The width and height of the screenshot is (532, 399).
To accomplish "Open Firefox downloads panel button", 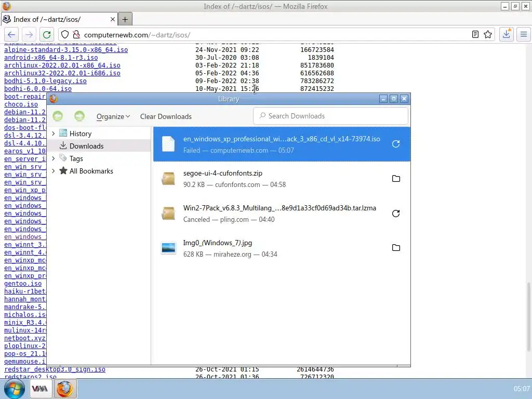I will [x=506, y=35].
